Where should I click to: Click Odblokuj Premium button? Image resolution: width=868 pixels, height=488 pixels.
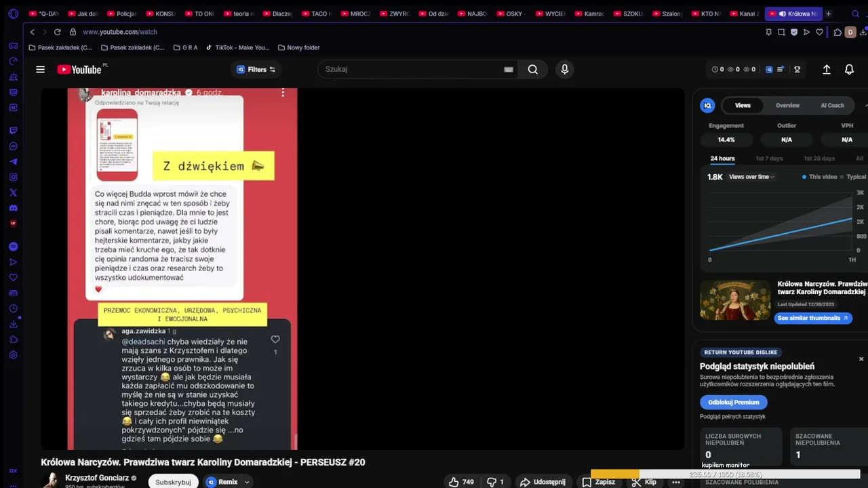point(733,402)
